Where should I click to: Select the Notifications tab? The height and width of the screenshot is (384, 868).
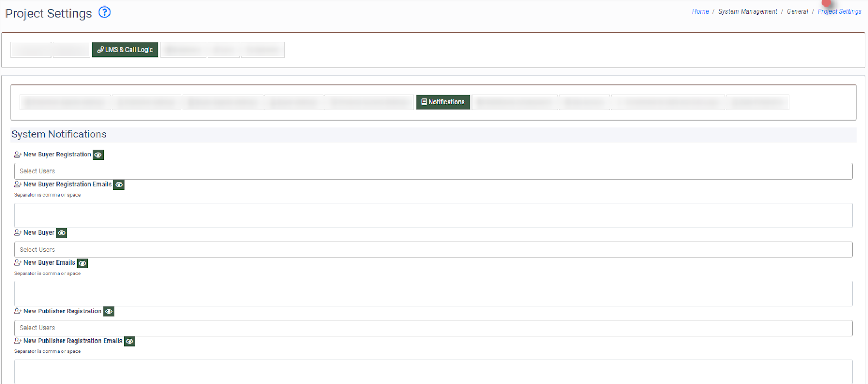(x=443, y=102)
